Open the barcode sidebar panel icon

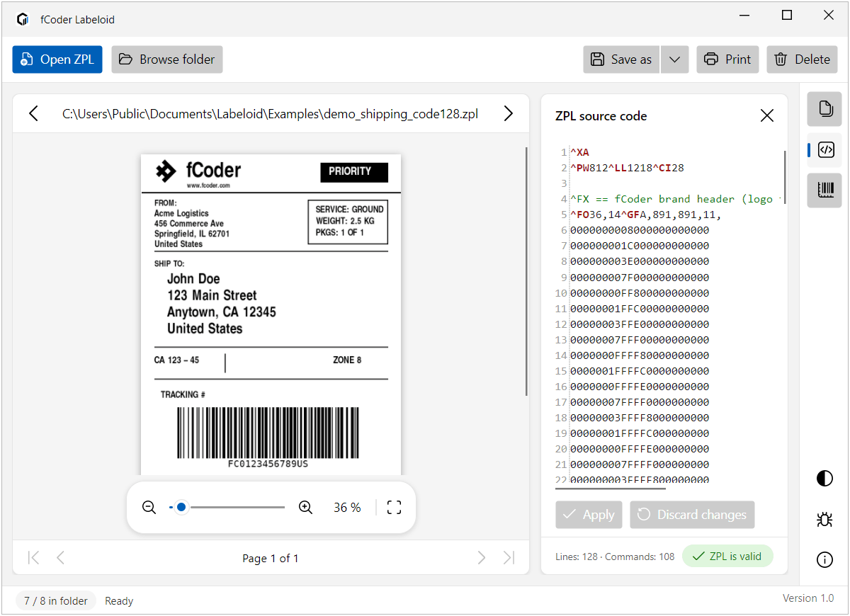point(824,190)
